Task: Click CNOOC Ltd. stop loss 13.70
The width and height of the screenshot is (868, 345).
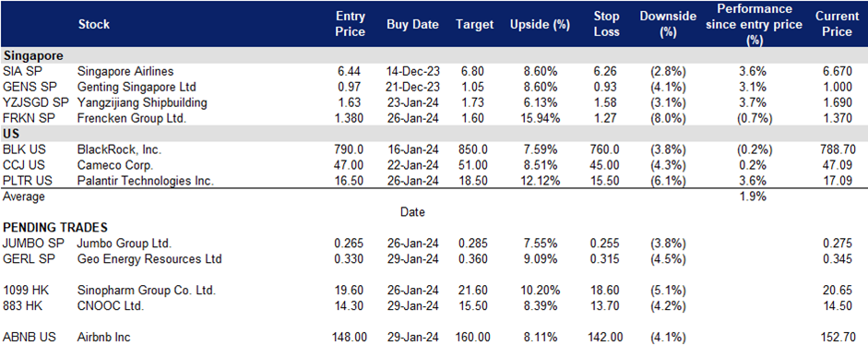Action: coord(606,305)
